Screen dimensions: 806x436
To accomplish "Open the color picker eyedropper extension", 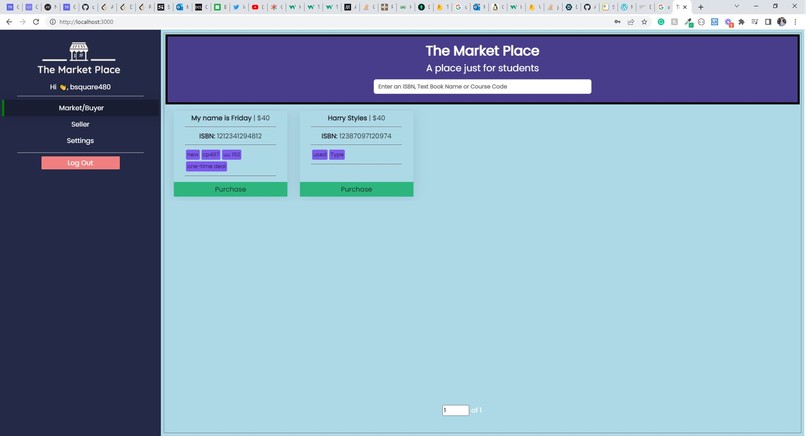I will point(689,22).
